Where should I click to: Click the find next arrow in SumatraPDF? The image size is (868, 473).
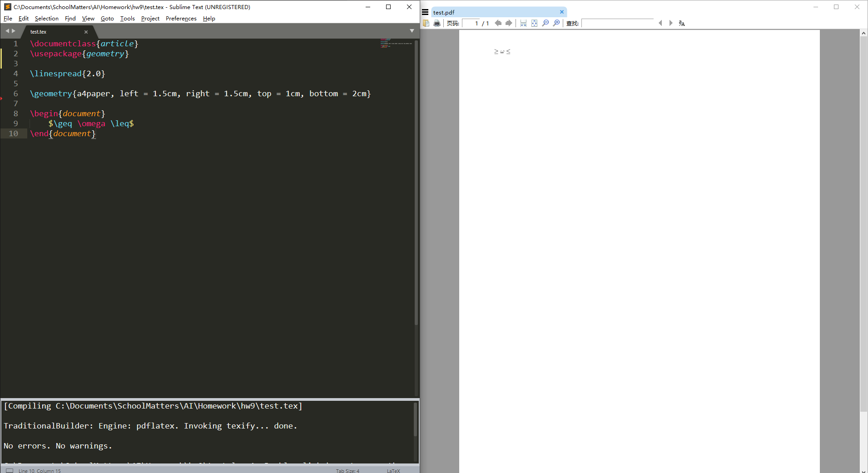point(671,23)
